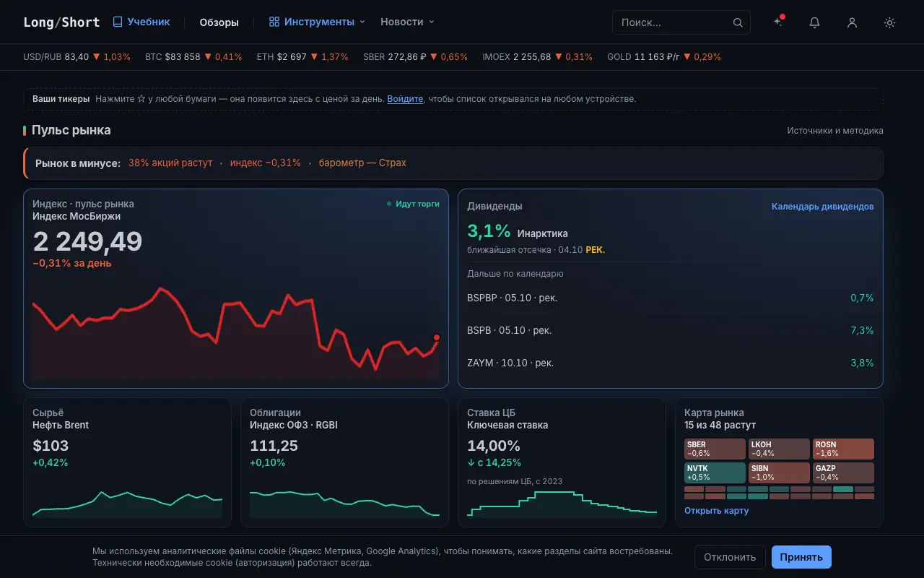The width and height of the screenshot is (924, 578).
Task: Click the '15 из 48 растут' heading
Action: pos(720,425)
